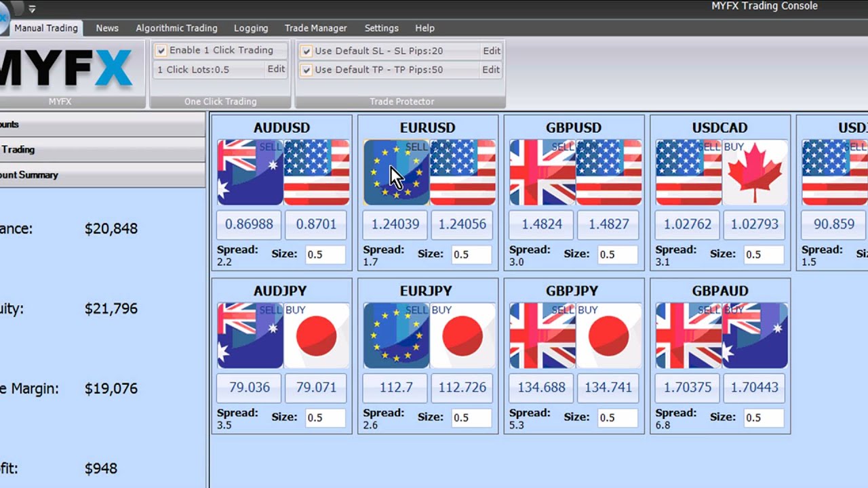Click EURUSD sell price 1.24039
The image size is (868, 488).
[395, 224]
